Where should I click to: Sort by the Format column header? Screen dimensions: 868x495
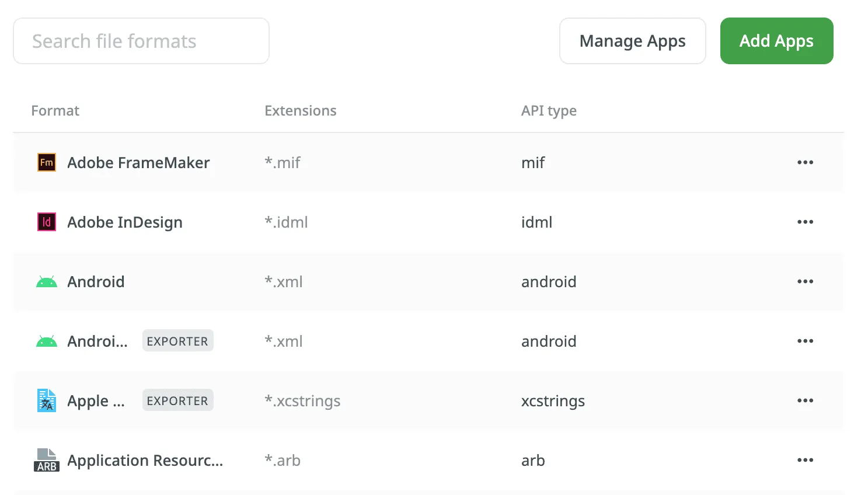(55, 110)
